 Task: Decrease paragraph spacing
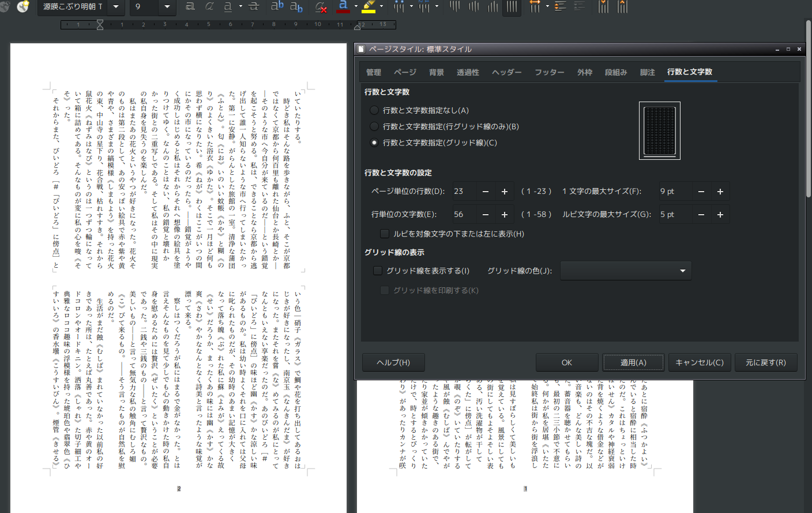click(x=580, y=6)
